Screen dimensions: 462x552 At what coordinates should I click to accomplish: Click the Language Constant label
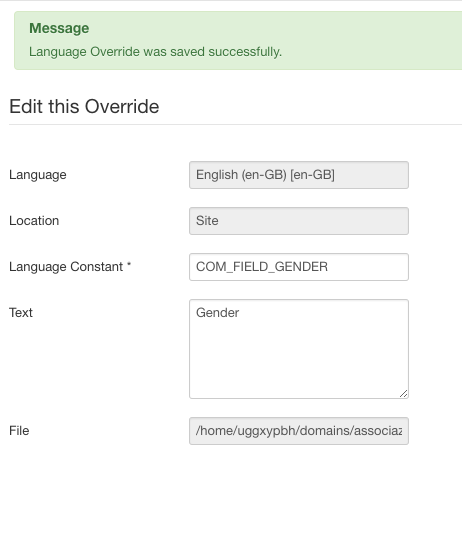66,267
